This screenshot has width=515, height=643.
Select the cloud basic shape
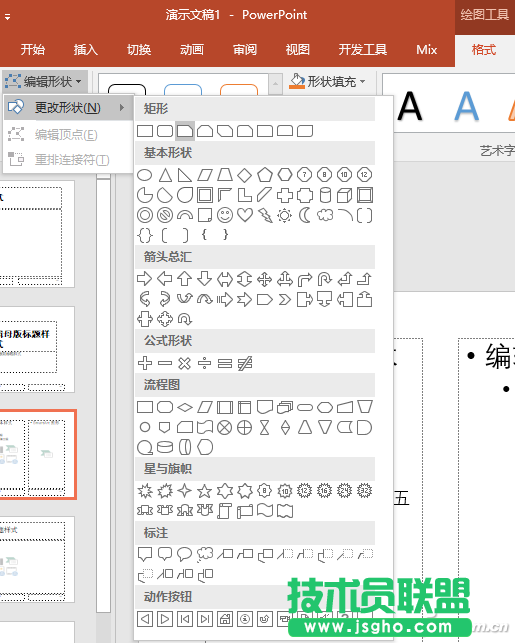tap(325, 215)
